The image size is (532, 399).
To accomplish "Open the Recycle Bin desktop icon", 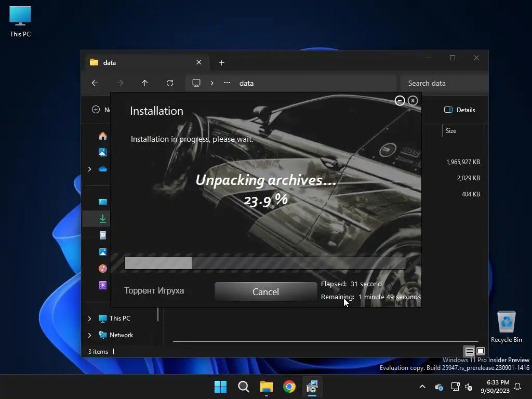I will point(506,327).
